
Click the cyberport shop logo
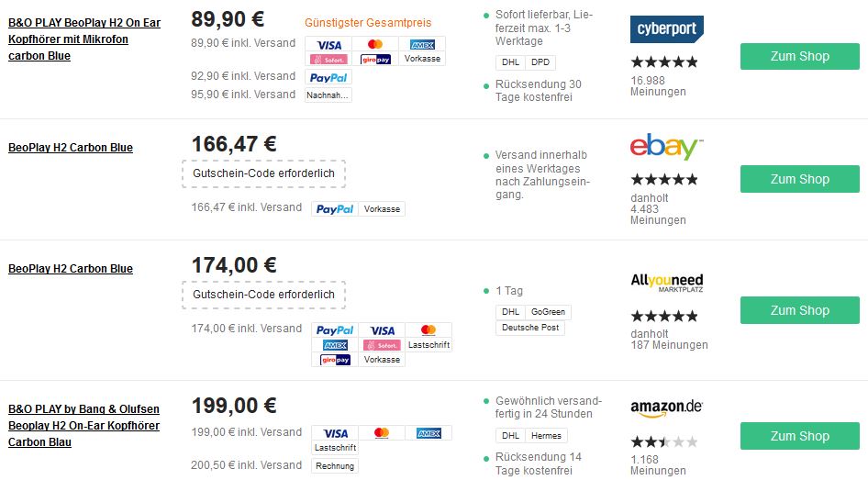666,29
